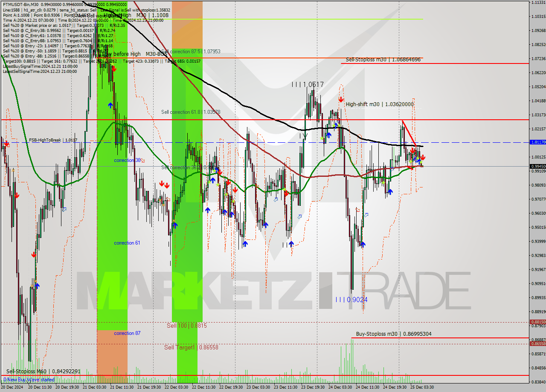546x392 pixels.
Task: Click the 0.8384 bottom price axis label
Action: (539, 382)
